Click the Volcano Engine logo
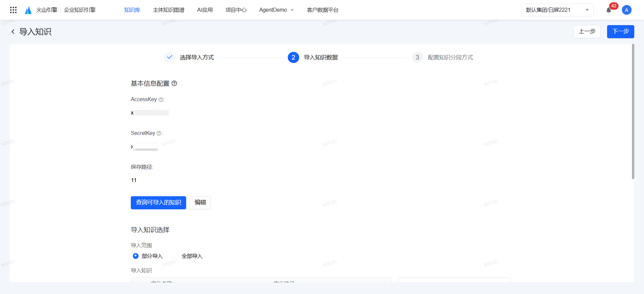Screen dimensions: 644x294 (x=29, y=10)
